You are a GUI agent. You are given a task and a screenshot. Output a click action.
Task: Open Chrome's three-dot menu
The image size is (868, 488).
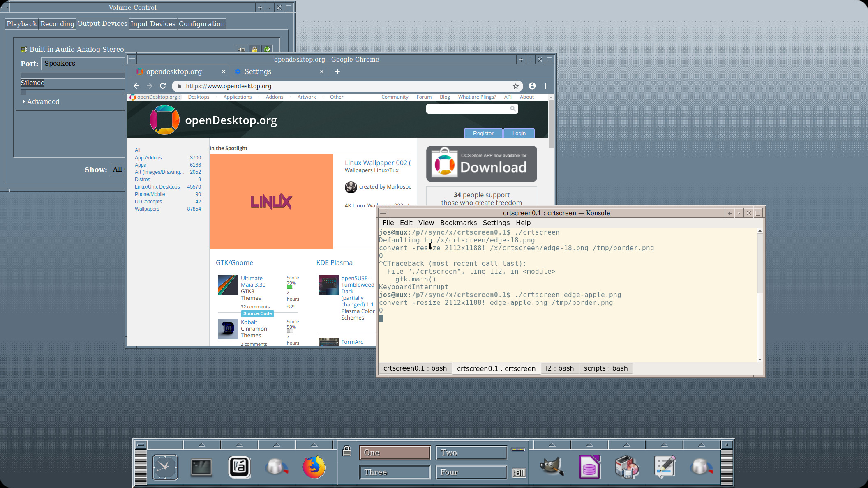[x=545, y=86]
